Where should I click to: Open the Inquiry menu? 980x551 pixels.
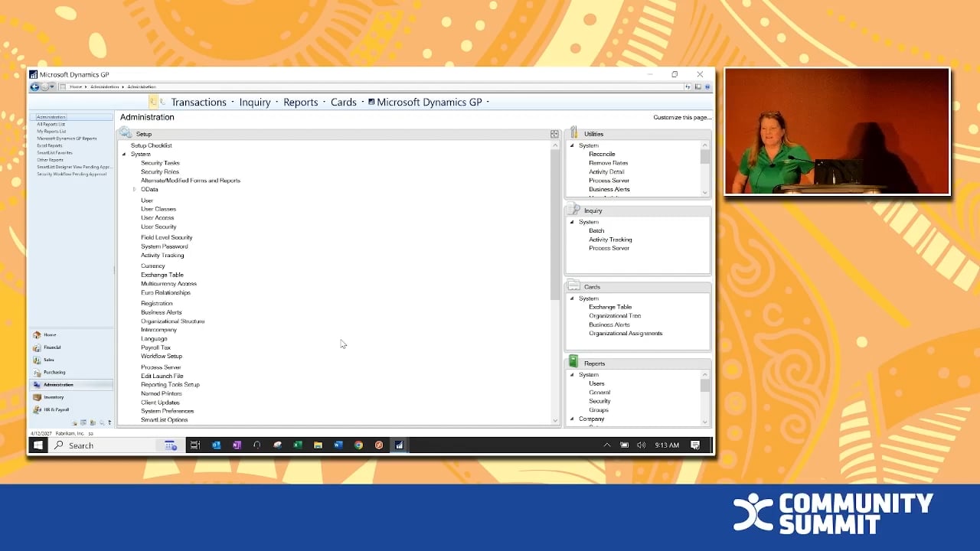click(254, 103)
